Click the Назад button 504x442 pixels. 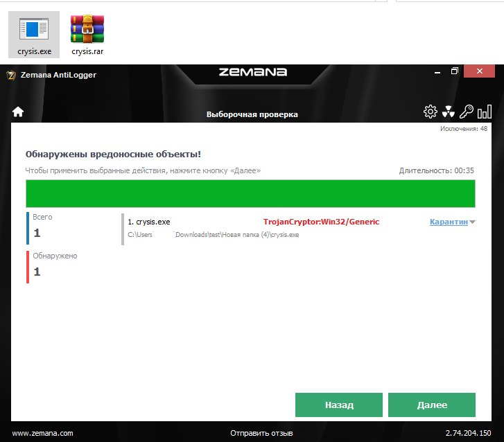pyautogui.click(x=339, y=405)
